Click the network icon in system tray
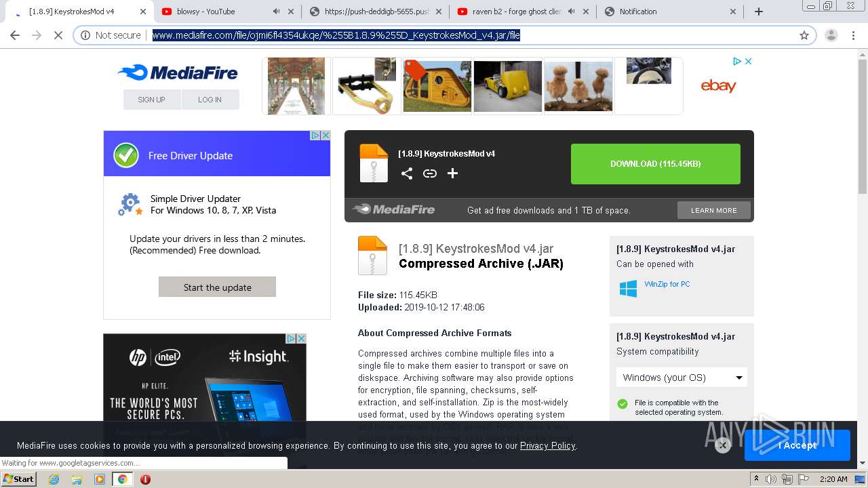This screenshot has width=868, height=488. point(787,479)
